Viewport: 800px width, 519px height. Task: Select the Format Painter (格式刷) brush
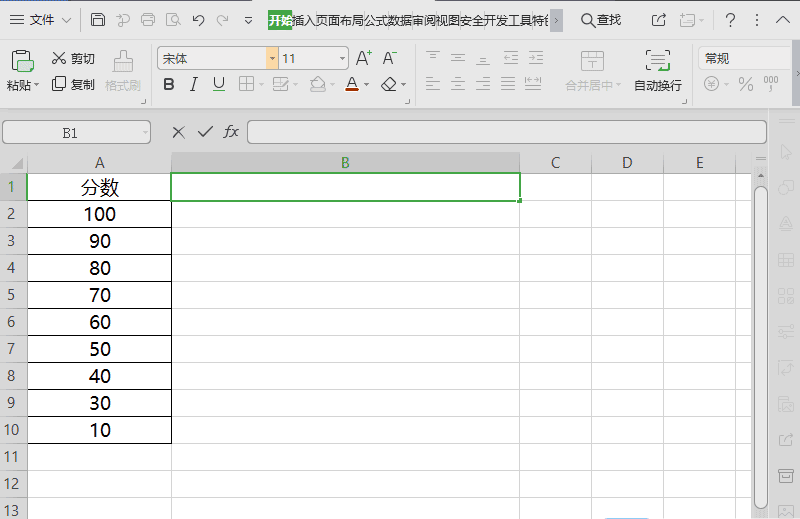[x=123, y=71]
